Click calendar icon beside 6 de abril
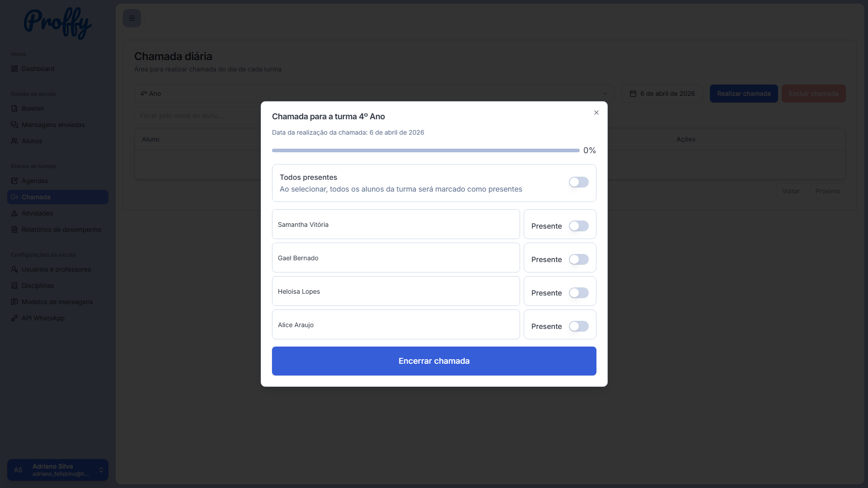The image size is (868, 488). pos(633,94)
